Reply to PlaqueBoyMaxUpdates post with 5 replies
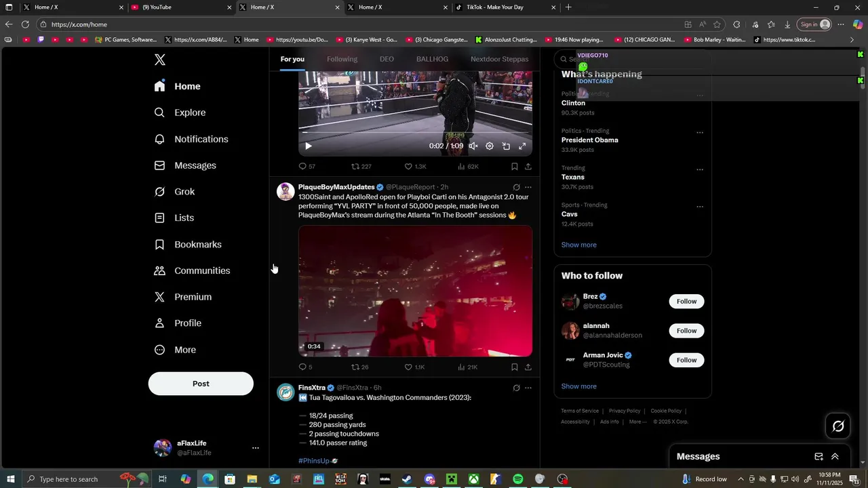 (305, 367)
